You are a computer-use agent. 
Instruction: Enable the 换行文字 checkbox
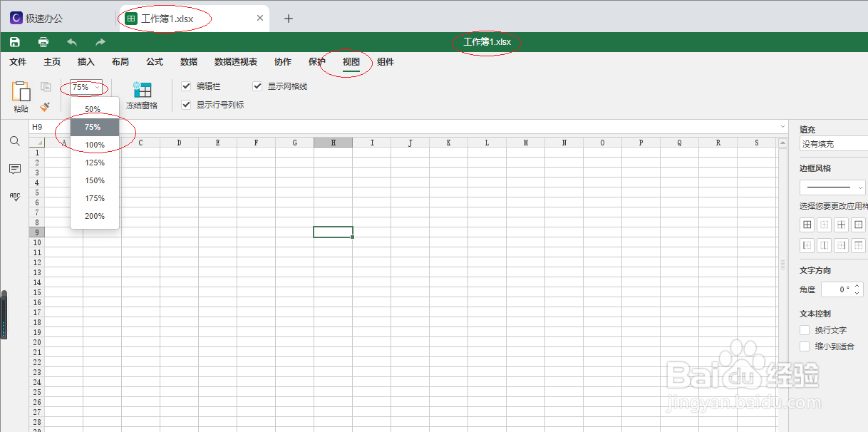tap(804, 329)
